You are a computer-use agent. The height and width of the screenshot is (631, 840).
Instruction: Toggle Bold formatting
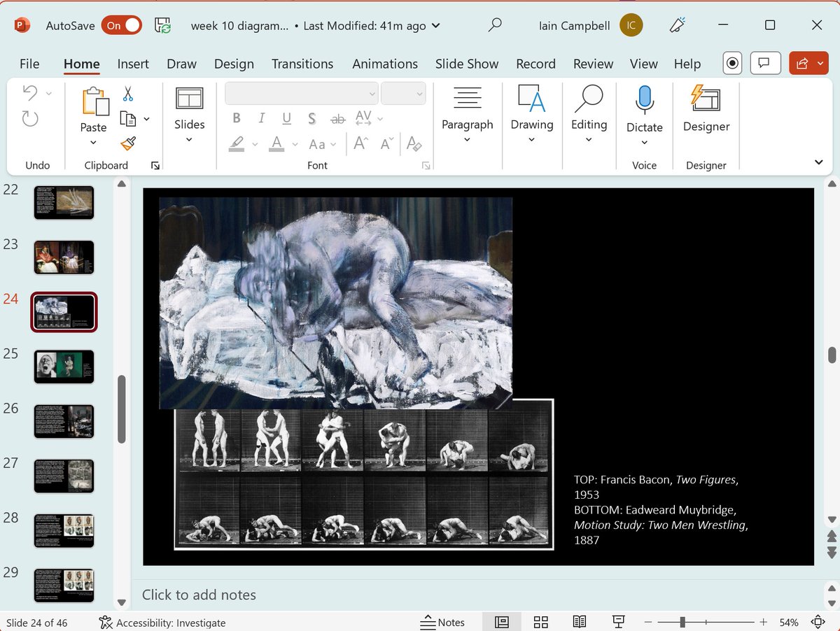[237, 118]
